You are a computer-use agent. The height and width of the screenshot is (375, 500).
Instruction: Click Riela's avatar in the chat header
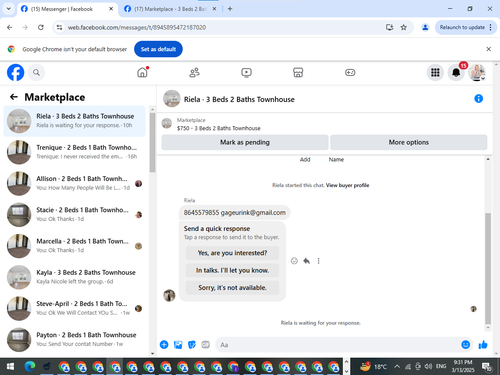tap(172, 99)
